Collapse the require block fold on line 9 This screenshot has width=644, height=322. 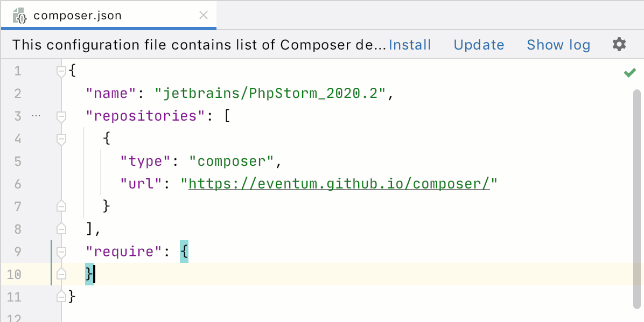(x=61, y=251)
